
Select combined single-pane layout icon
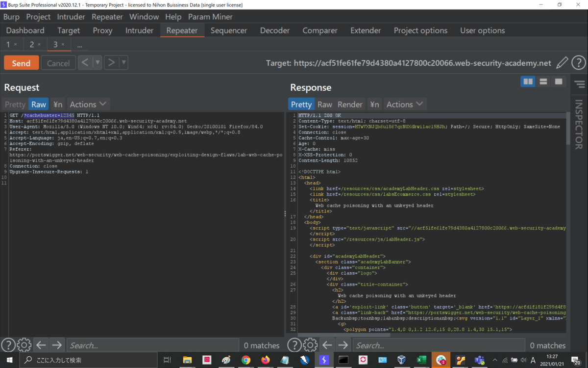(x=558, y=81)
